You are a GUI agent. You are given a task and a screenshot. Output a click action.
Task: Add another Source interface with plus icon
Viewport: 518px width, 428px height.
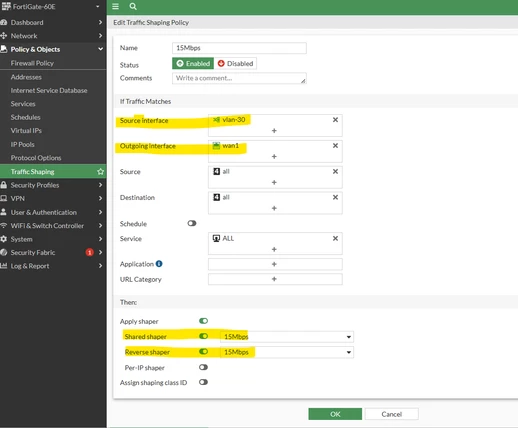click(x=274, y=131)
